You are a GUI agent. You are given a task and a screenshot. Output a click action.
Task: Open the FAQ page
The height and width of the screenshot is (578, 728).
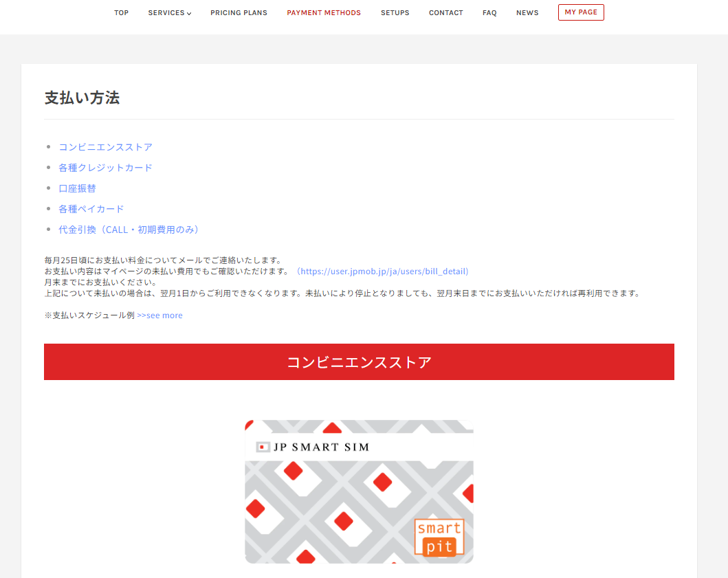pyautogui.click(x=489, y=12)
